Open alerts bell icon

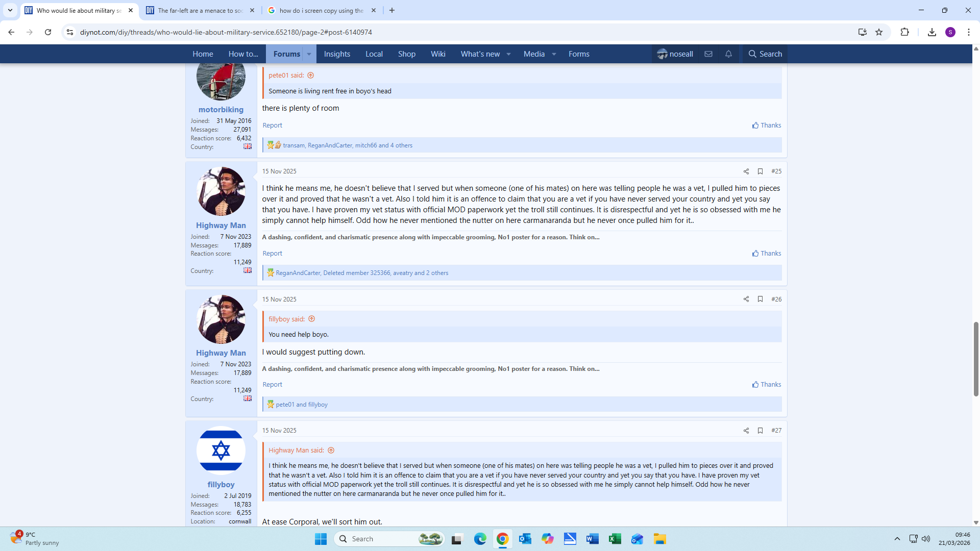[728, 54]
